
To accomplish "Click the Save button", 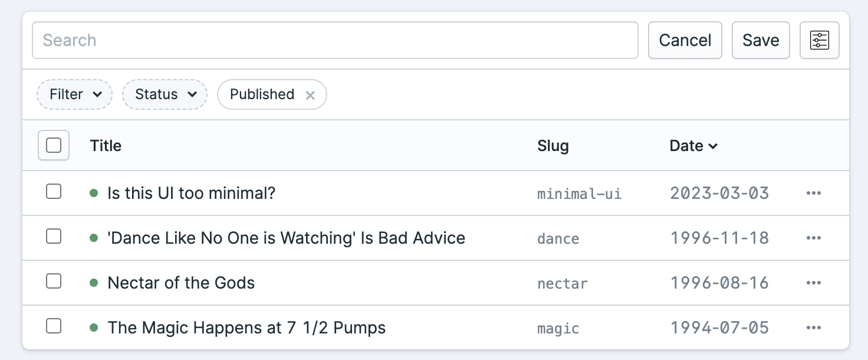I will (761, 40).
